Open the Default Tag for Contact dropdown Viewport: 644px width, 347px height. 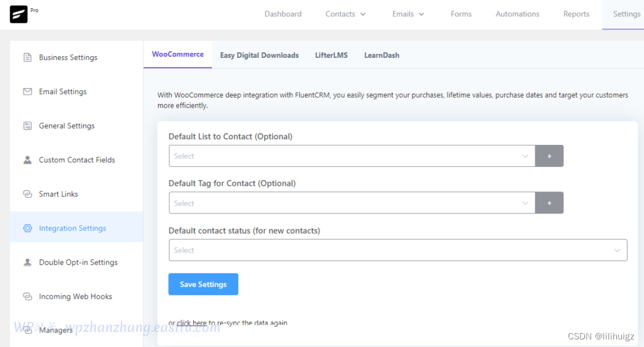pyautogui.click(x=352, y=203)
